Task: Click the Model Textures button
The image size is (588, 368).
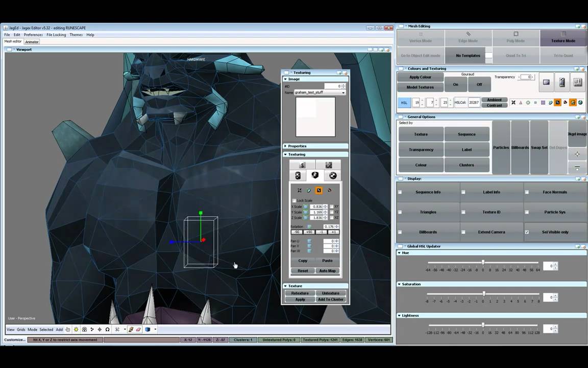Action: tap(421, 87)
